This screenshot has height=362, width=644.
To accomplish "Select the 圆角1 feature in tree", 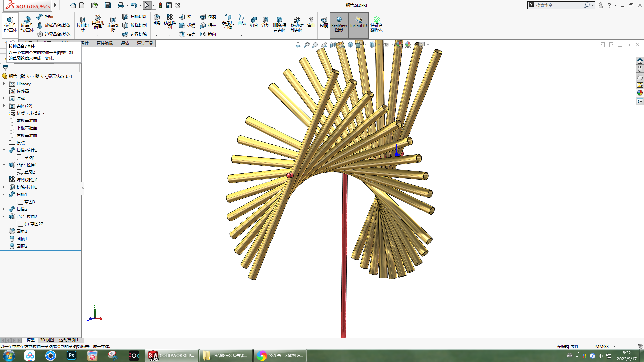I will coord(18,231).
